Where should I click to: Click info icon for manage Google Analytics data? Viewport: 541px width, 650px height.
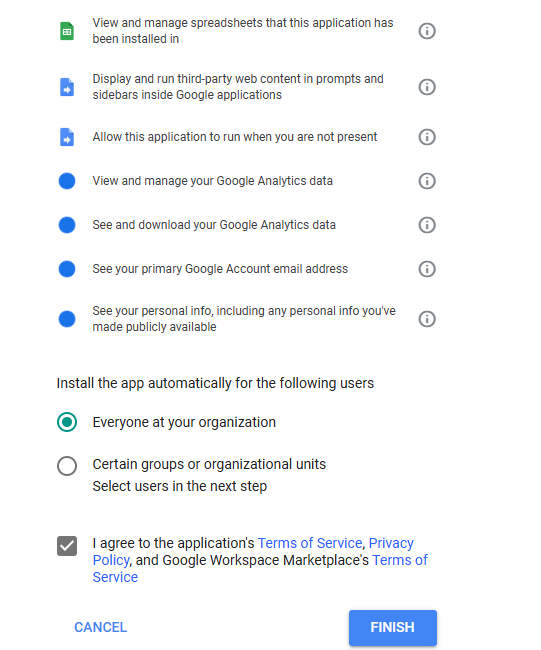click(x=427, y=181)
